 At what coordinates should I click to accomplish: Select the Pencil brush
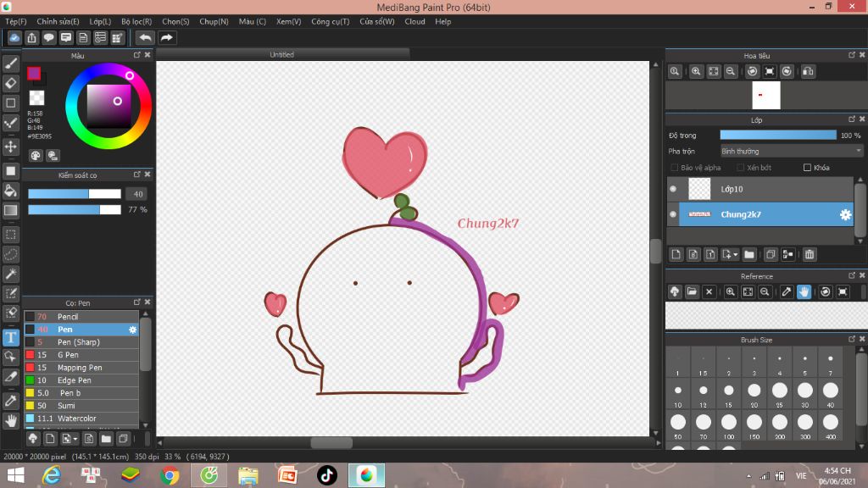pos(81,317)
